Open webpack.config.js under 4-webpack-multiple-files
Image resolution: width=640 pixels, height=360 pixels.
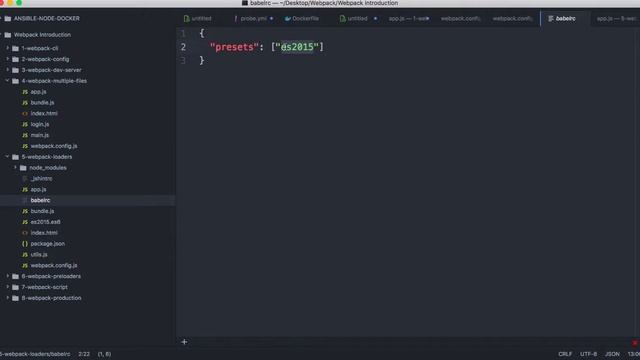54,146
